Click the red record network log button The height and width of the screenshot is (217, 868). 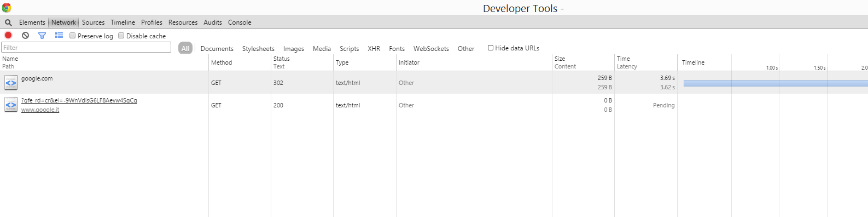[x=8, y=35]
